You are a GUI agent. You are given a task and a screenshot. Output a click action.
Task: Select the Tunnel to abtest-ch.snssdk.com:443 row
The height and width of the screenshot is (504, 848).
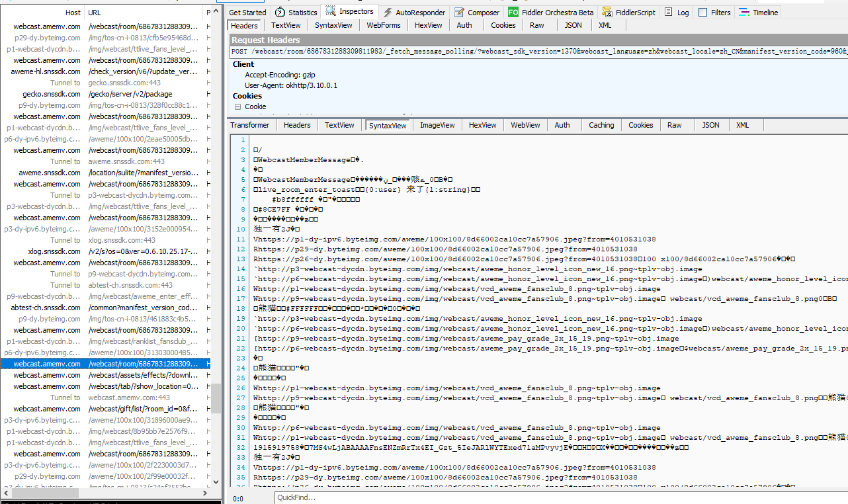pyautogui.click(x=106, y=285)
